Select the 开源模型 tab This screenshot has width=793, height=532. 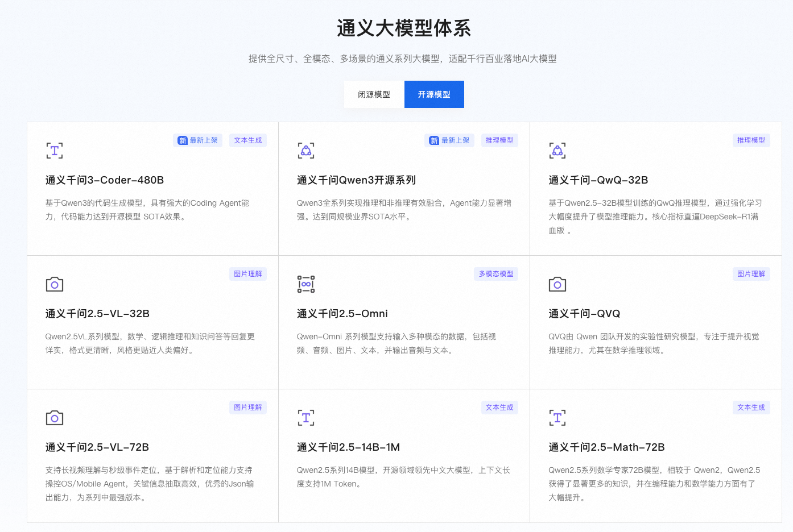click(434, 94)
